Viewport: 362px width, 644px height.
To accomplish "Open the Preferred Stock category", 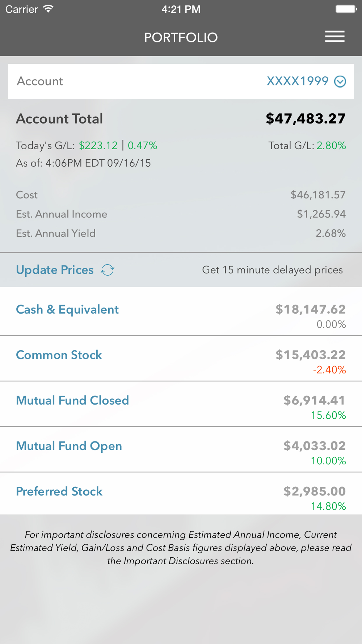I will [59, 492].
